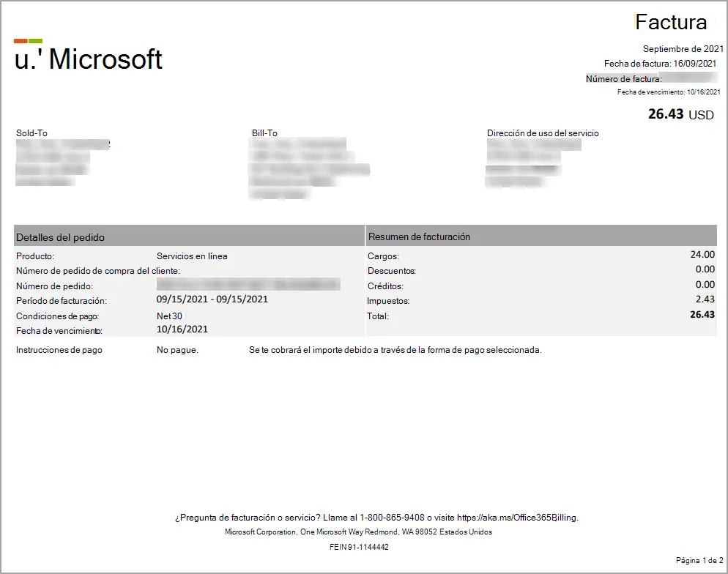Click the 'Total:' label
The width and height of the screenshot is (728, 574).
coord(378,316)
